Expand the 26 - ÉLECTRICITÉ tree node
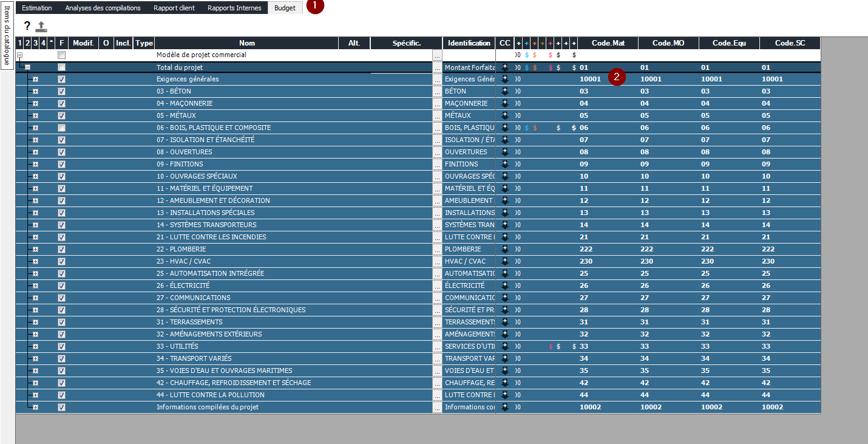The width and height of the screenshot is (868, 444). click(x=35, y=285)
